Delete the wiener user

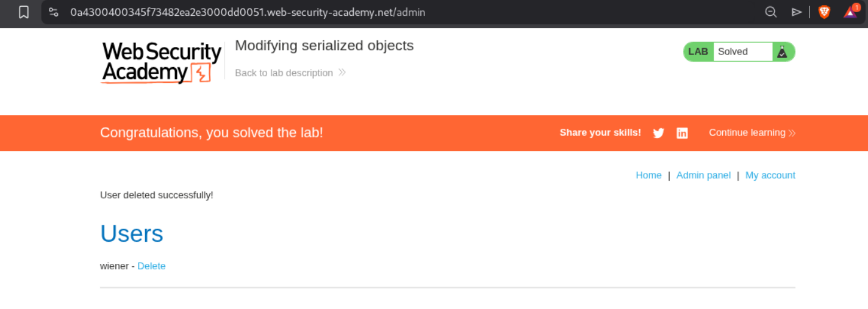151,266
